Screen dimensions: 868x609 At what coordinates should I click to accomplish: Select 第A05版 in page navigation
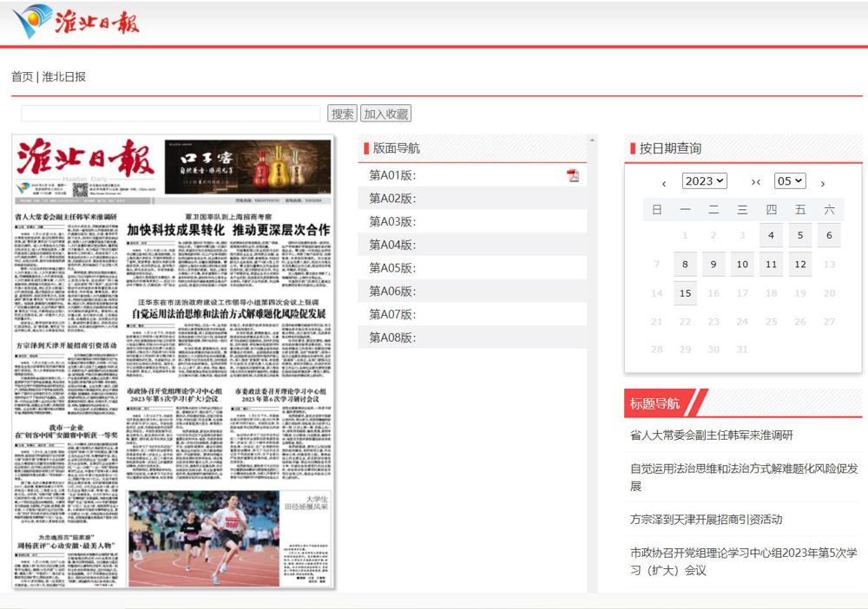tap(393, 268)
